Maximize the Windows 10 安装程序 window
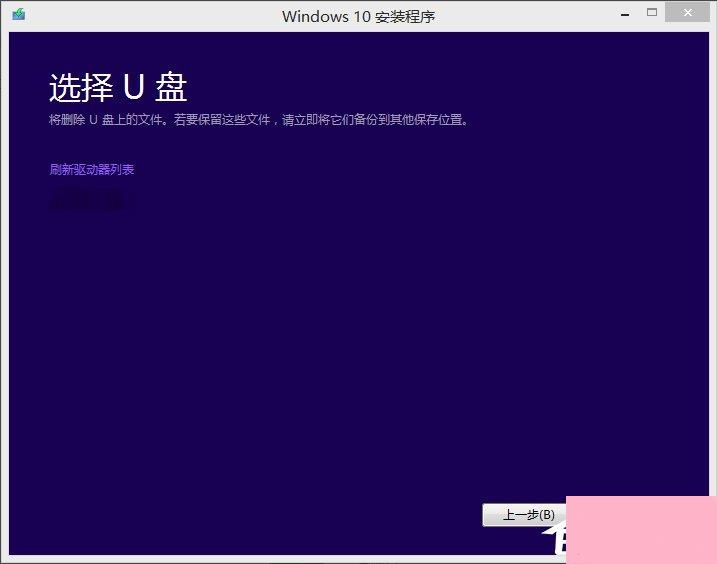The height and width of the screenshot is (564, 717). pos(652,13)
